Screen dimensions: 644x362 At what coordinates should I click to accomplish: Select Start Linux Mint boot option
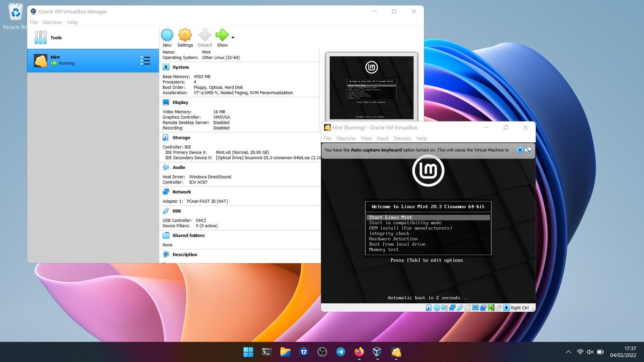click(x=428, y=217)
